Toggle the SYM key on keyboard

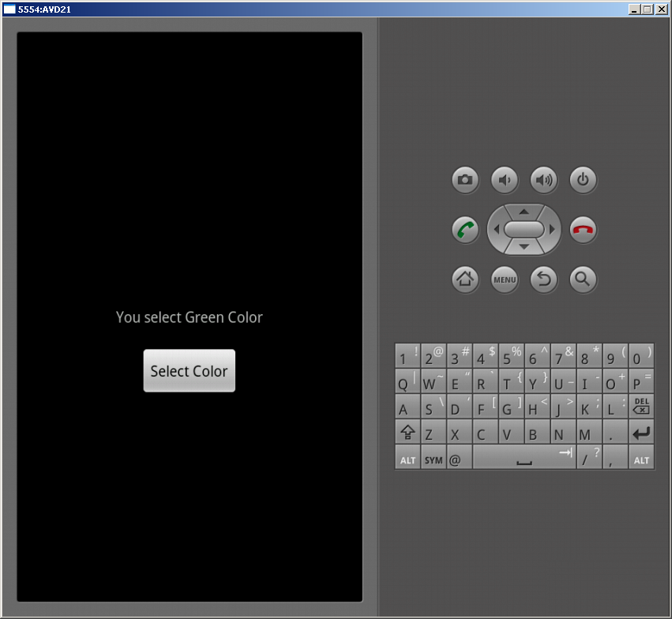coord(434,457)
